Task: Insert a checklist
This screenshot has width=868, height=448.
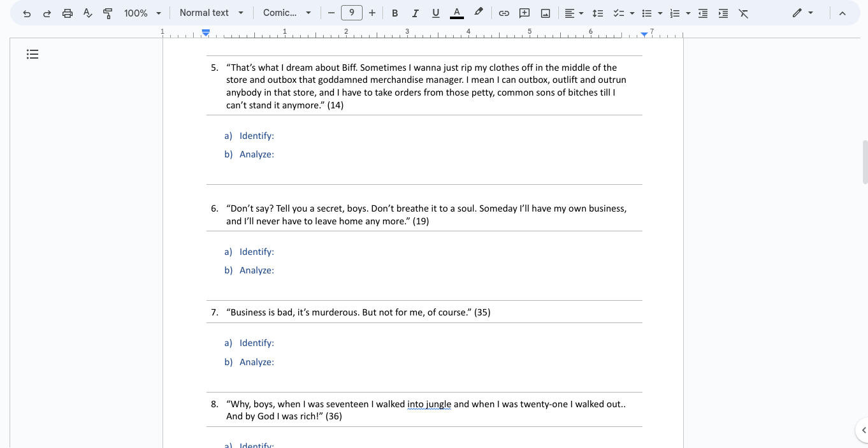Action: (x=618, y=13)
